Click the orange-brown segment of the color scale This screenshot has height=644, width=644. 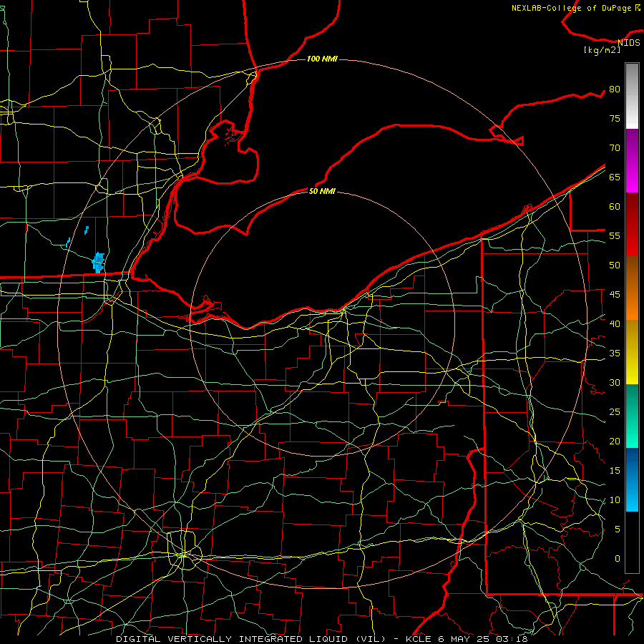[632, 288]
